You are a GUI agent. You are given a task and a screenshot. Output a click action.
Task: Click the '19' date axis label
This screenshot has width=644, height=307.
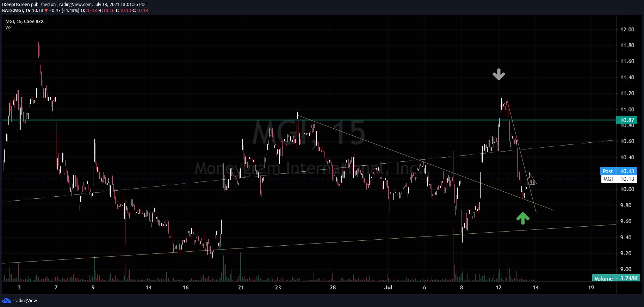click(x=591, y=287)
